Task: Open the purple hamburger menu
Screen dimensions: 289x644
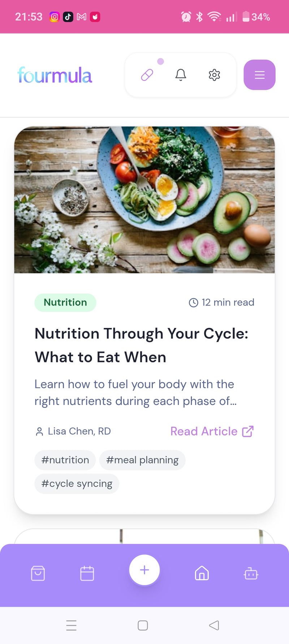Action: point(259,75)
